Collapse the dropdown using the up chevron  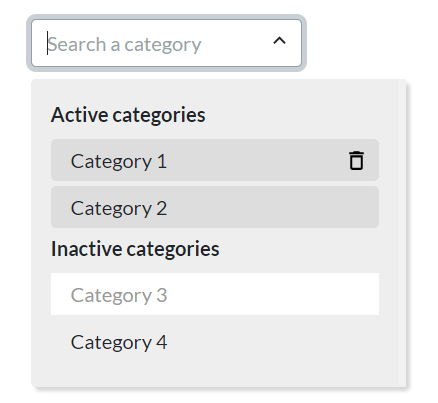(x=279, y=41)
